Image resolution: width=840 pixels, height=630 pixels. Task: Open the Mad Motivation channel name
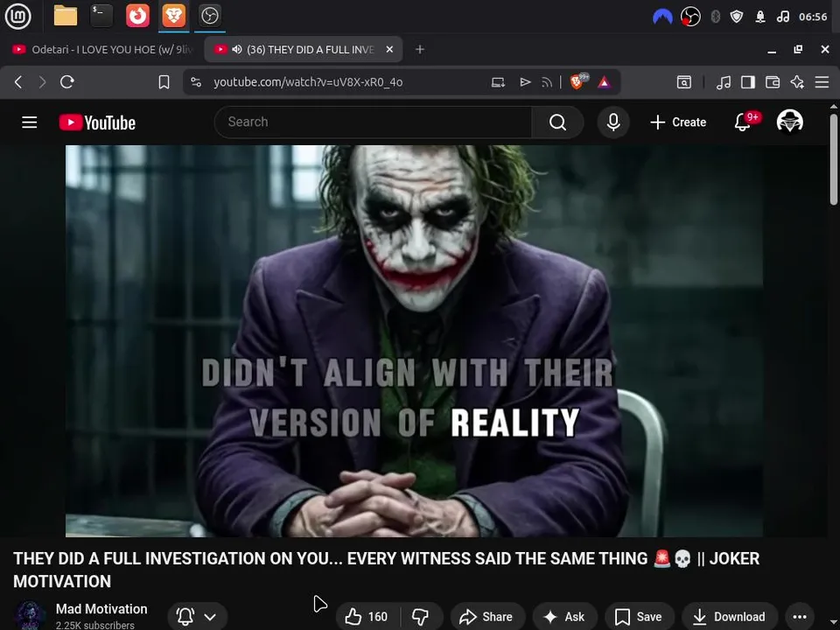click(x=101, y=609)
